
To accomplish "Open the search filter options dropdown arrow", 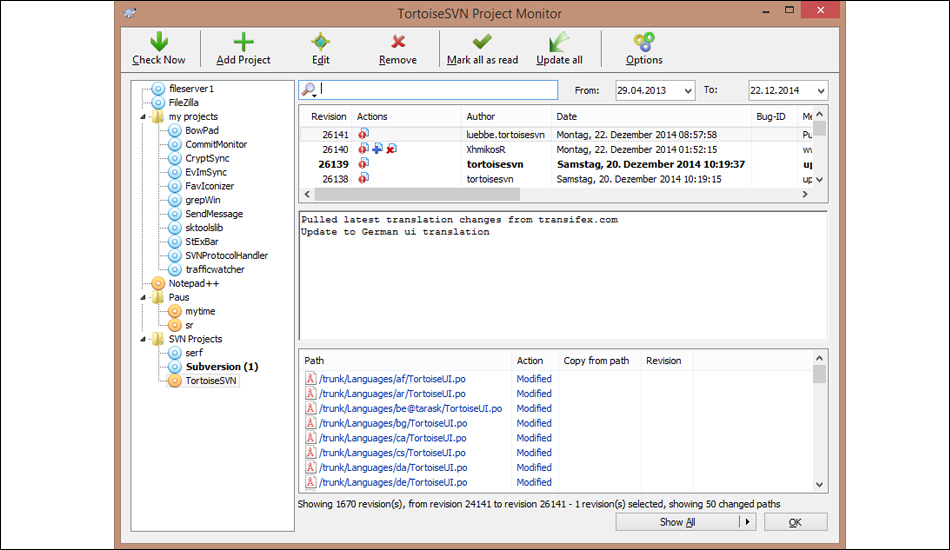I will pos(315,95).
